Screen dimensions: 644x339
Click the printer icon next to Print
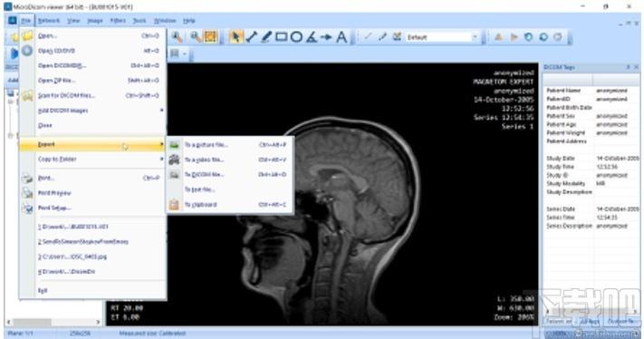coord(27,178)
